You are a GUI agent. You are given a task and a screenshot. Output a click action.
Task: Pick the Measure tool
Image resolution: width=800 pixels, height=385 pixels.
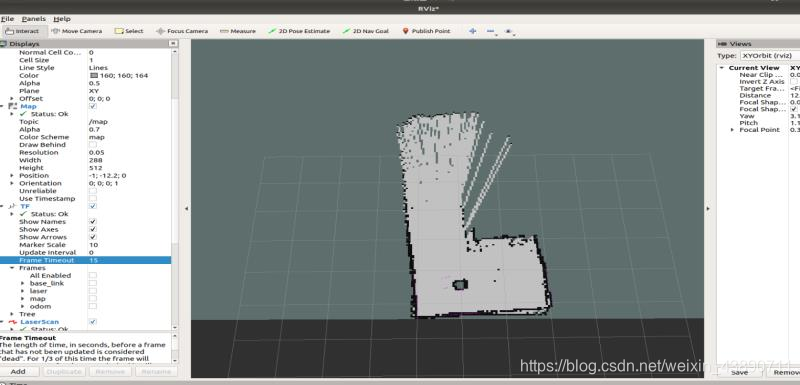tap(238, 31)
